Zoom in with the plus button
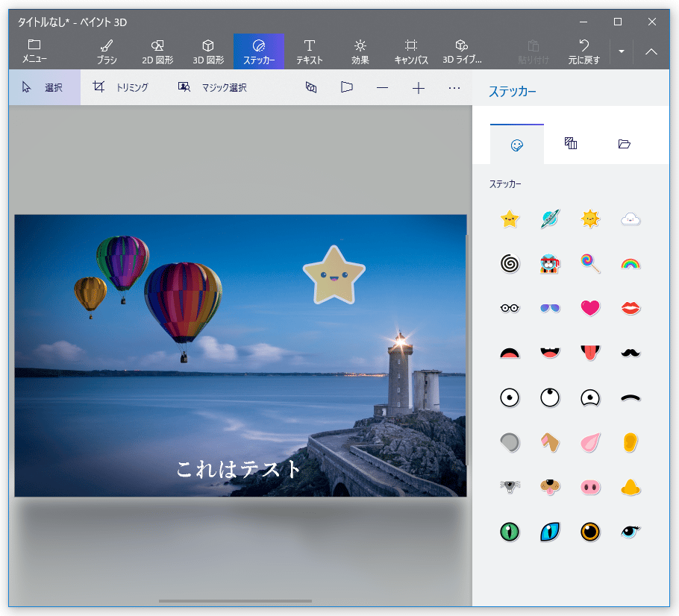Viewport: 679px width, 616px height. (419, 88)
